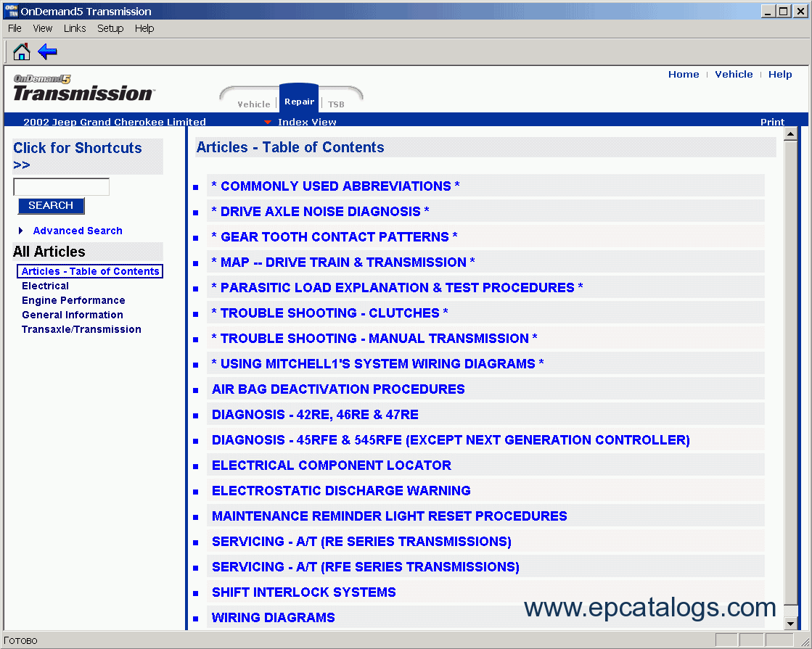Select Articles - Table of Contents in sidebar

(x=90, y=271)
